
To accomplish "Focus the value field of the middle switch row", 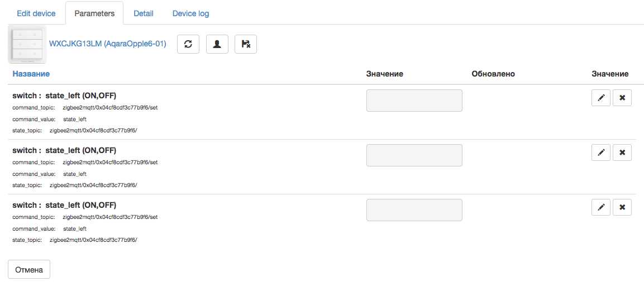I will point(414,155).
